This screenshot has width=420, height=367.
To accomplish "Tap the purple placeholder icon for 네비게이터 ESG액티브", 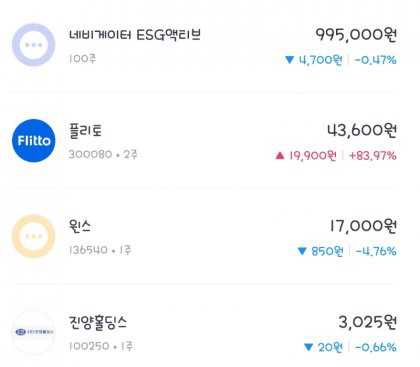I will pyautogui.click(x=34, y=45).
